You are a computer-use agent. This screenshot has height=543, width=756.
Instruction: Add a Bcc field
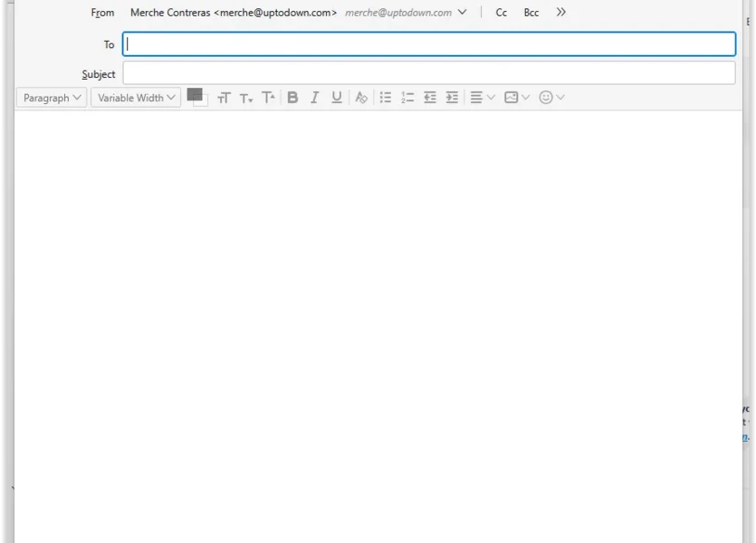[x=531, y=13]
